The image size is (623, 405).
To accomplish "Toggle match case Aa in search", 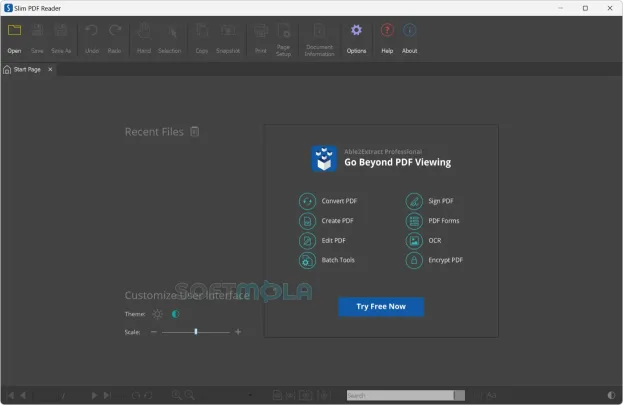I will click(491, 395).
